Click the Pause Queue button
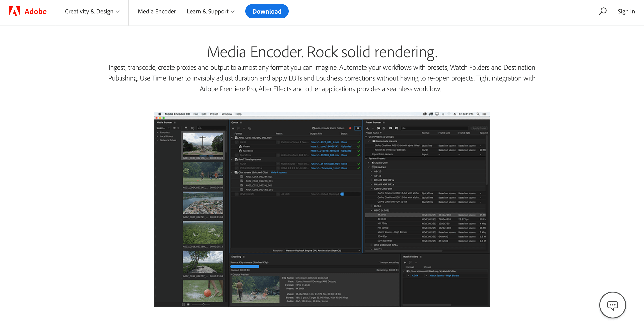 358,128
